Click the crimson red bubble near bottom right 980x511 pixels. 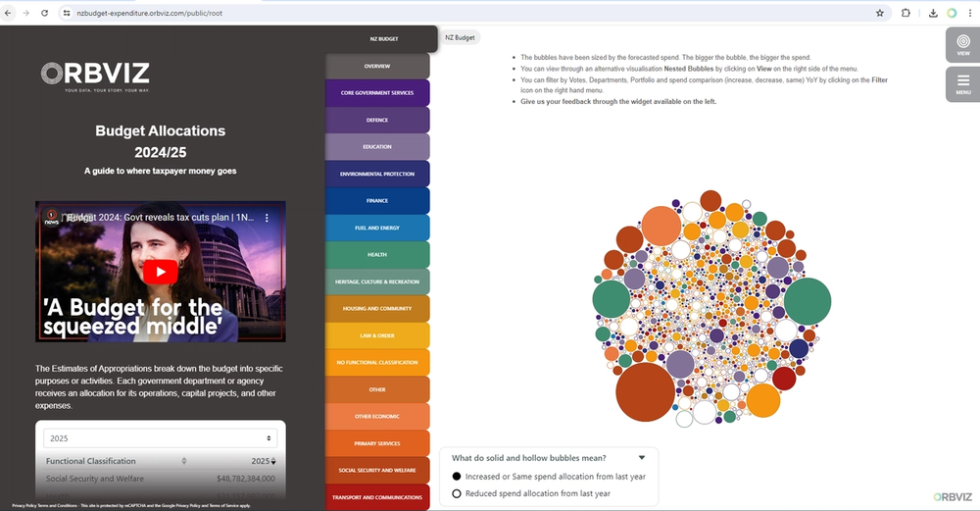click(x=784, y=379)
